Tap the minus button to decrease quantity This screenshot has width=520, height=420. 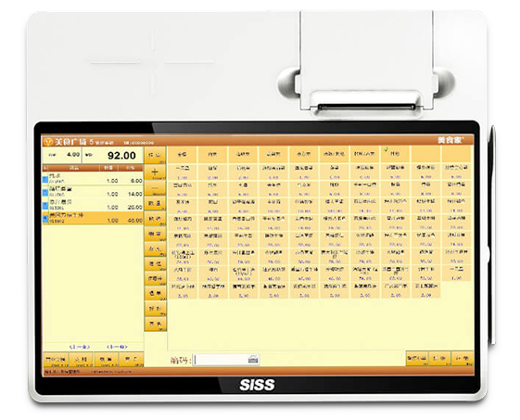[x=155, y=188]
